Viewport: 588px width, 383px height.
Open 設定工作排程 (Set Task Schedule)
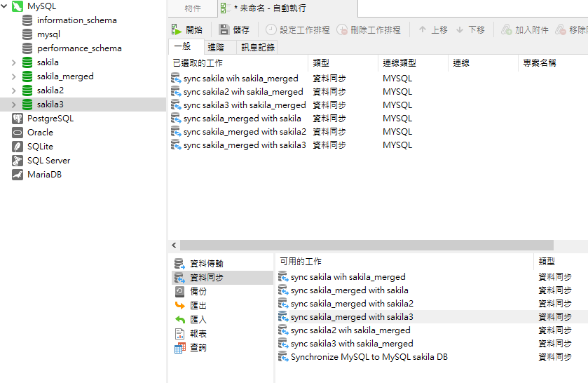click(297, 30)
